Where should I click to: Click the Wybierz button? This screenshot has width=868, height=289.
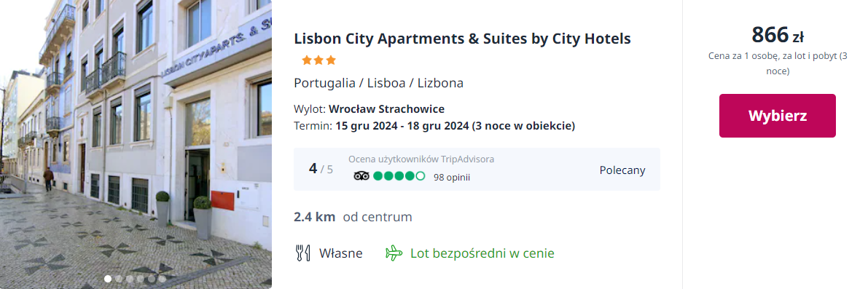[777, 116]
